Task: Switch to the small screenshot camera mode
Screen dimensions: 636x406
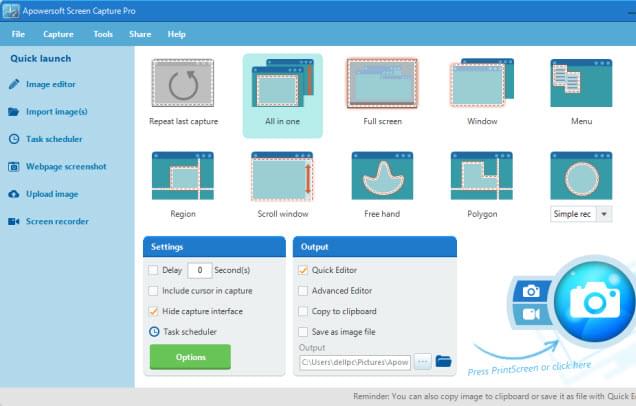Action: pos(531,291)
